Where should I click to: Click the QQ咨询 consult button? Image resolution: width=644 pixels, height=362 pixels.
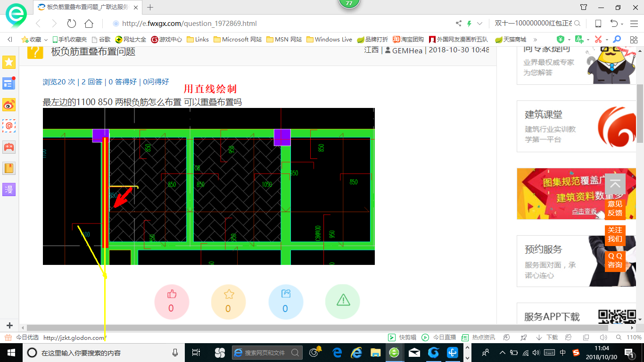point(615,260)
